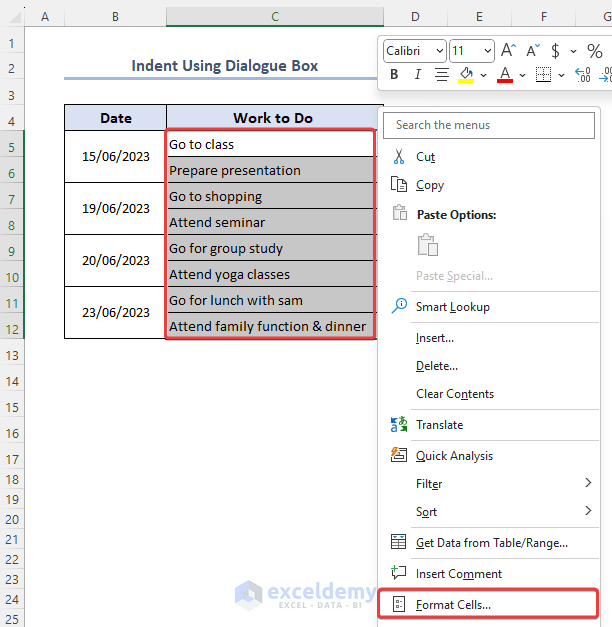
Task: Expand the fill color dropdown arrow
Action: tap(483, 75)
